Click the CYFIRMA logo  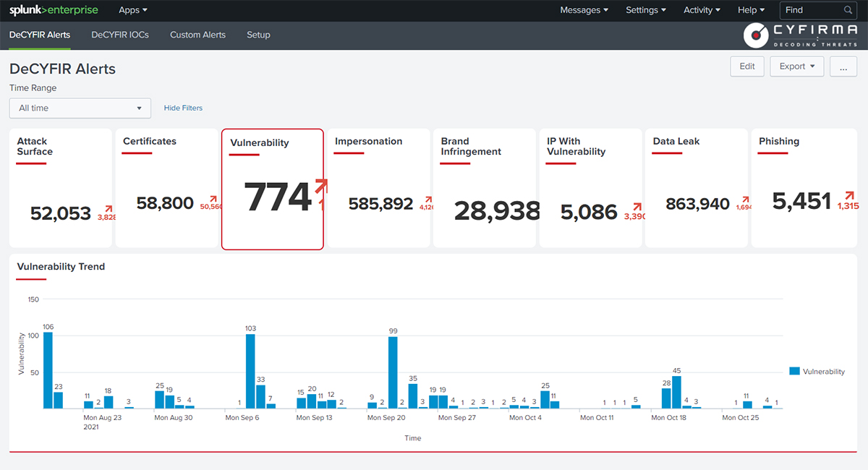(801, 35)
